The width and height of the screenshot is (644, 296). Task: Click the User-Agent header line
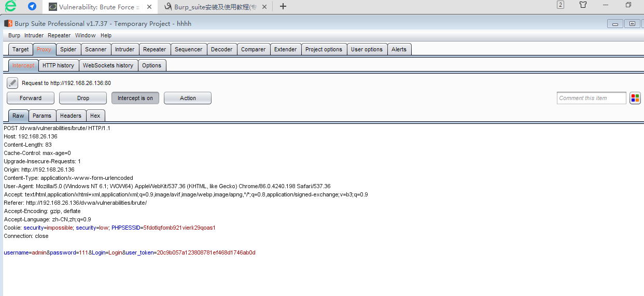click(167, 186)
